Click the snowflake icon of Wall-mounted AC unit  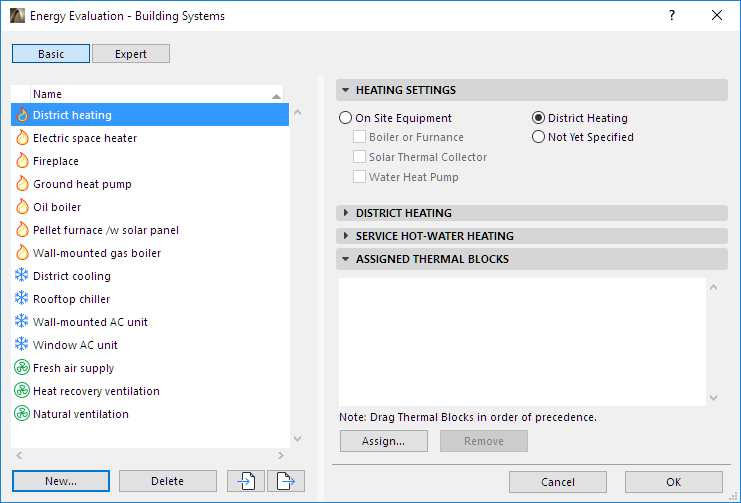(x=22, y=321)
